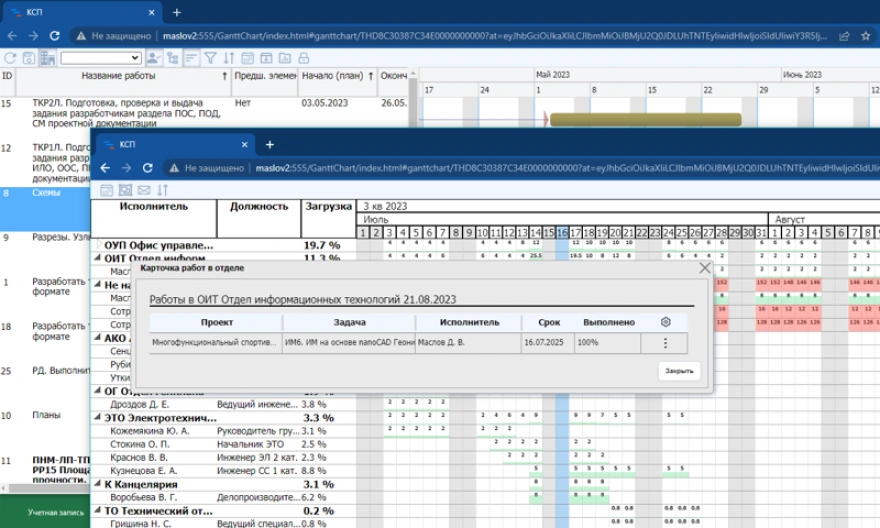Click the filter funnel icon
Screen dimensions: 880x528
[x=211, y=58]
